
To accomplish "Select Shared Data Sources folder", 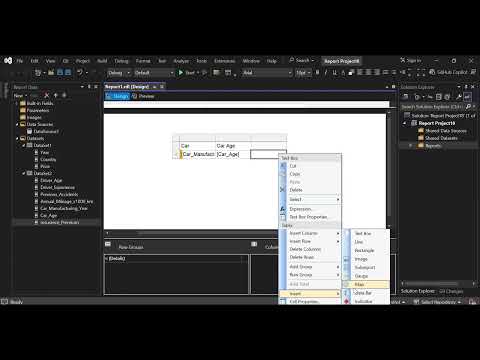I will tap(445, 131).
